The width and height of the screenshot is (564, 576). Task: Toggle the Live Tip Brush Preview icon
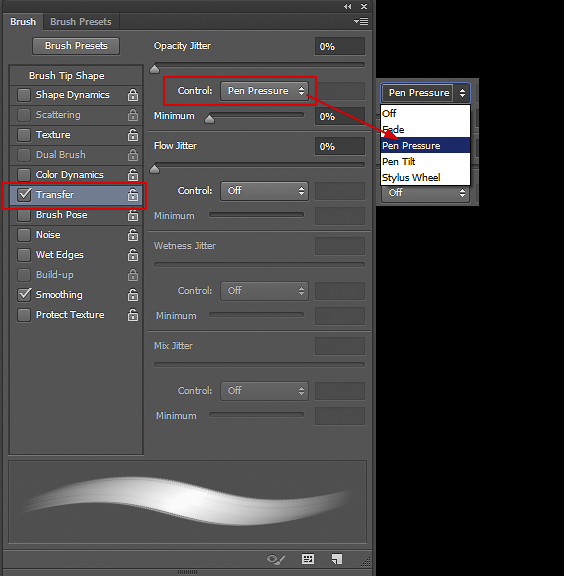(276, 559)
